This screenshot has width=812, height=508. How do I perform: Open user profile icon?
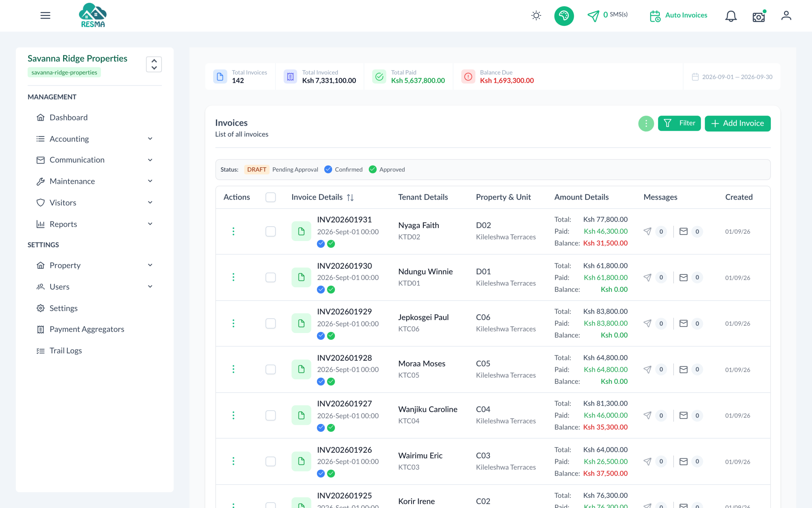pyautogui.click(x=786, y=16)
